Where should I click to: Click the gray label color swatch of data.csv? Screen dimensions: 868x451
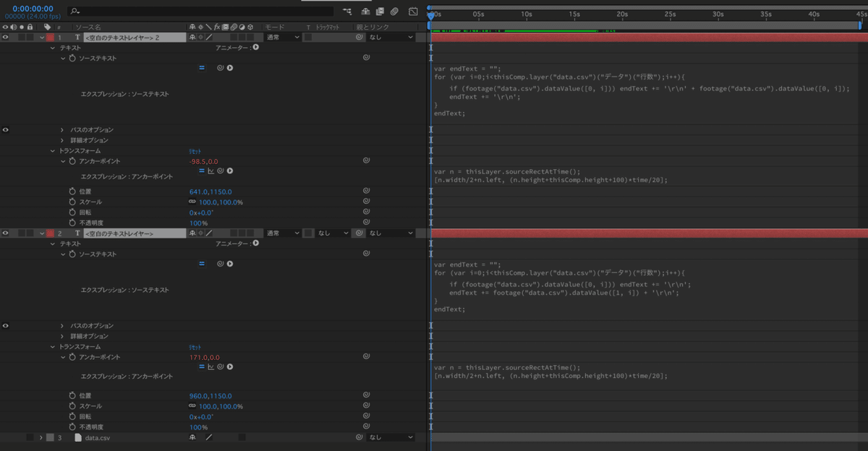[x=50, y=437]
